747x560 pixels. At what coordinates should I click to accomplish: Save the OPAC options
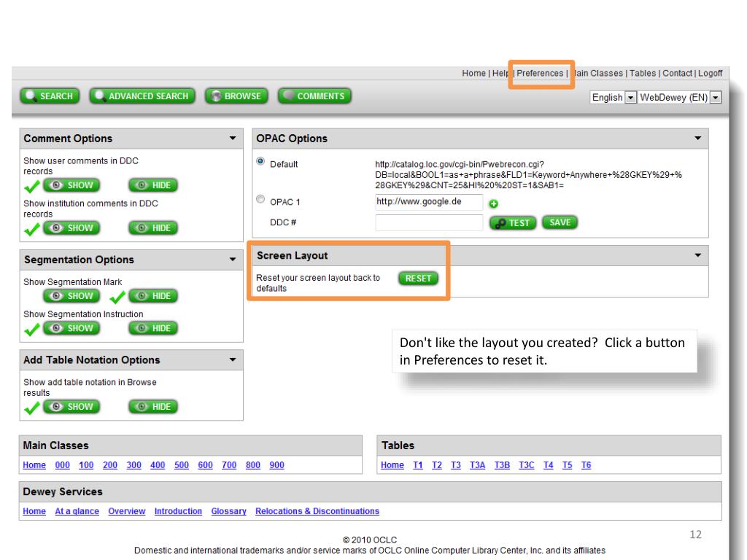pyautogui.click(x=560, y=222)
